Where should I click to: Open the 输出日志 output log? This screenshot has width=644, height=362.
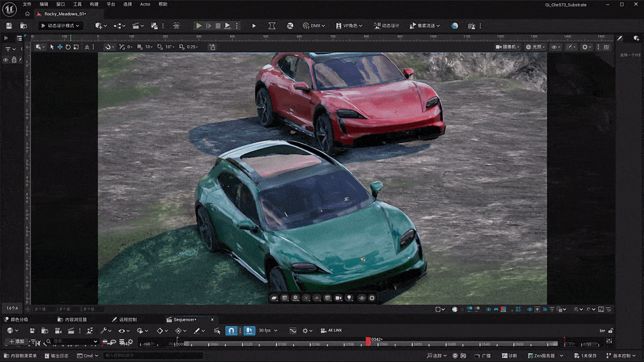click(x=57, y=356)
